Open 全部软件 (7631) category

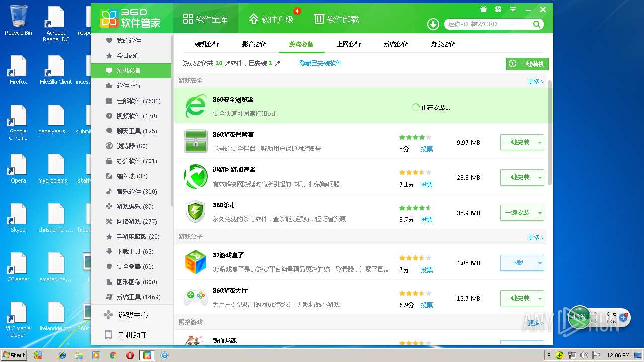pos(131,101)
